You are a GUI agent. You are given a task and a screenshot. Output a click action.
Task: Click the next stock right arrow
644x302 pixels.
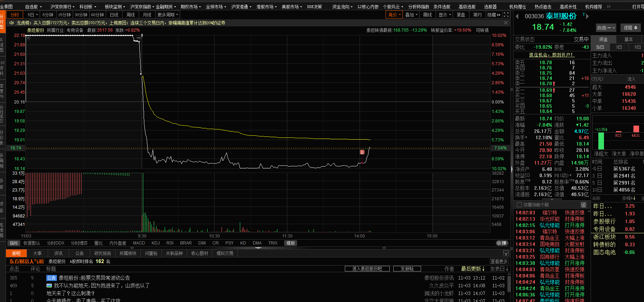[x=587, y=16]
